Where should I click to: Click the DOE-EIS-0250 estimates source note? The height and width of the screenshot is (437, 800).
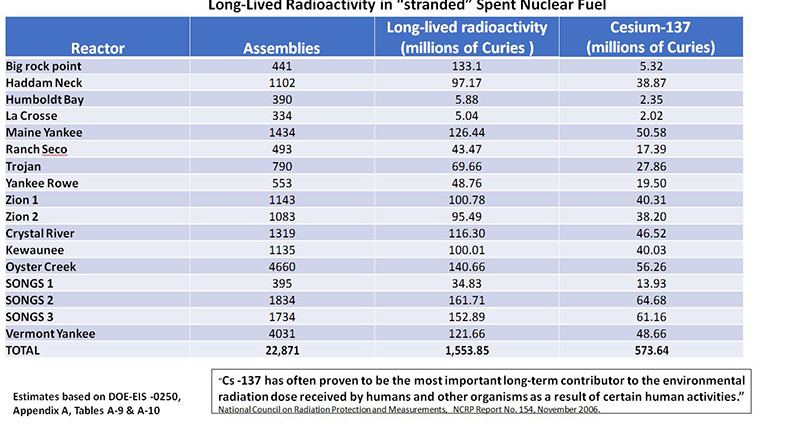tap(97, 403)
